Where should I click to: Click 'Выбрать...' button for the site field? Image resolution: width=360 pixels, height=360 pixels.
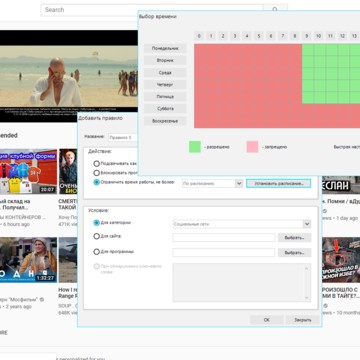pos(294,238)
